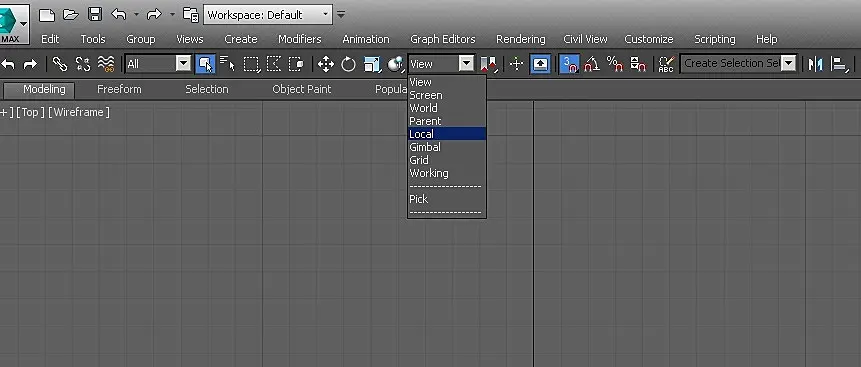The width and height of the screenshot is (861, 367).
Task: Toggle the Keyboard Shortcut Override button
Action: 540,64
